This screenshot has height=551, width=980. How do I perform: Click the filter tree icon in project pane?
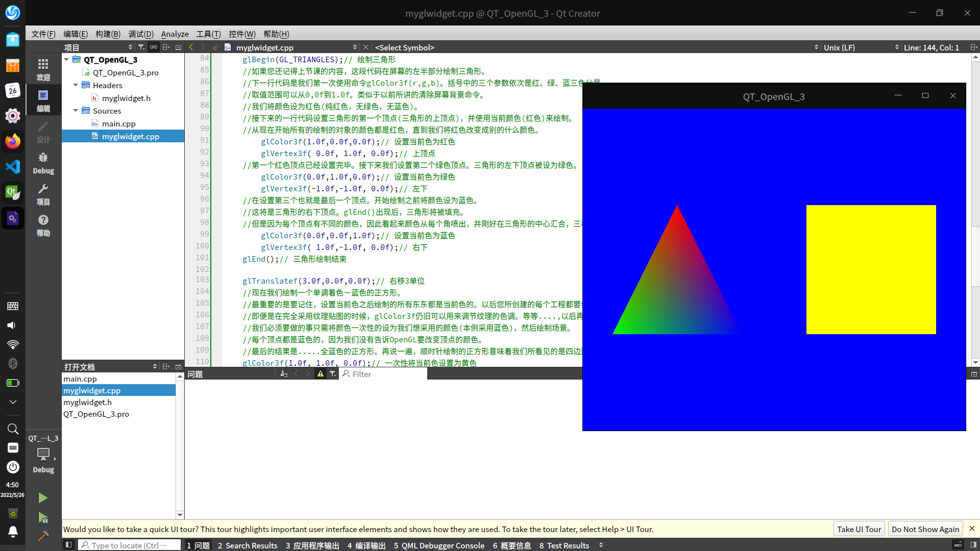tap(141, 47)
